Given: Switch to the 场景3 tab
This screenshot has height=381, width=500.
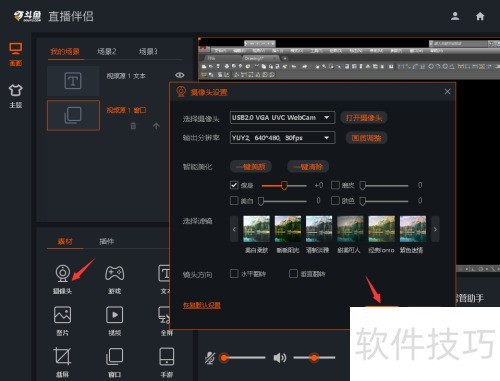Looking at the screenshot, I should (x=148, y=51).
